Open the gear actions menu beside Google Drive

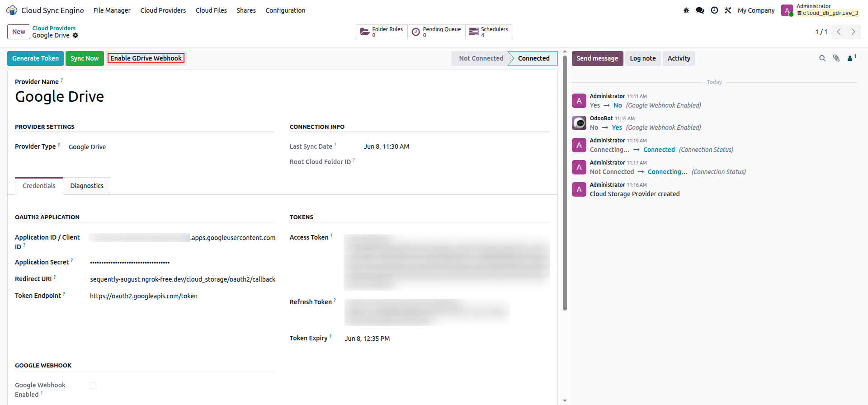point(75,35)
